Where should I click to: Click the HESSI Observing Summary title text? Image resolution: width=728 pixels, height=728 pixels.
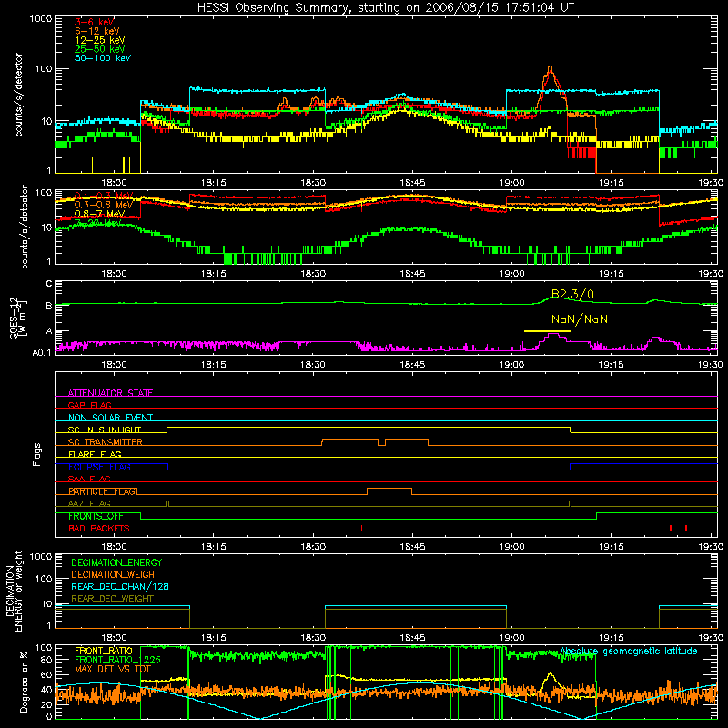[385, 8]
